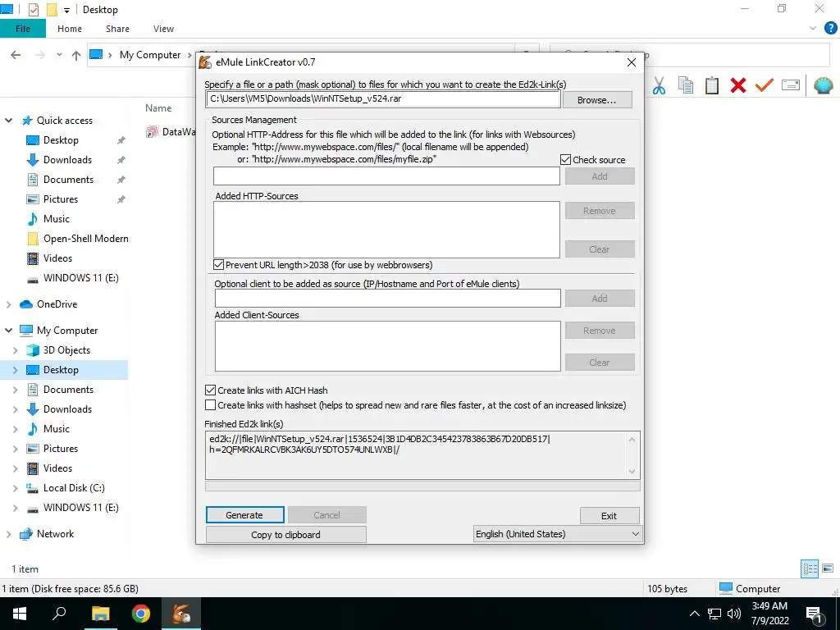Open the Explorer help question mark icon
The image size is (840, 630).
tap(830, 29)
